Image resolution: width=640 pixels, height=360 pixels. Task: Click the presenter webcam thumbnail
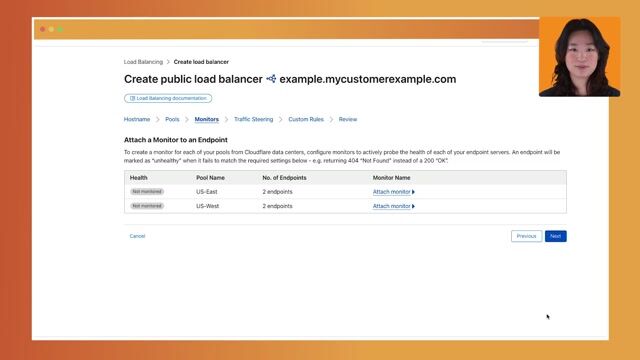click(x=580, y=57)
